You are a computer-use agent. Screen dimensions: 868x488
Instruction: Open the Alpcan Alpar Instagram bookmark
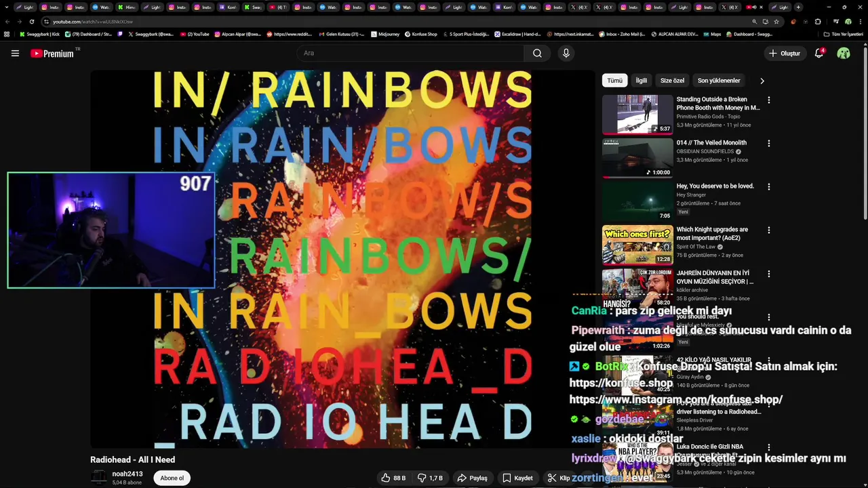point(239,34)
